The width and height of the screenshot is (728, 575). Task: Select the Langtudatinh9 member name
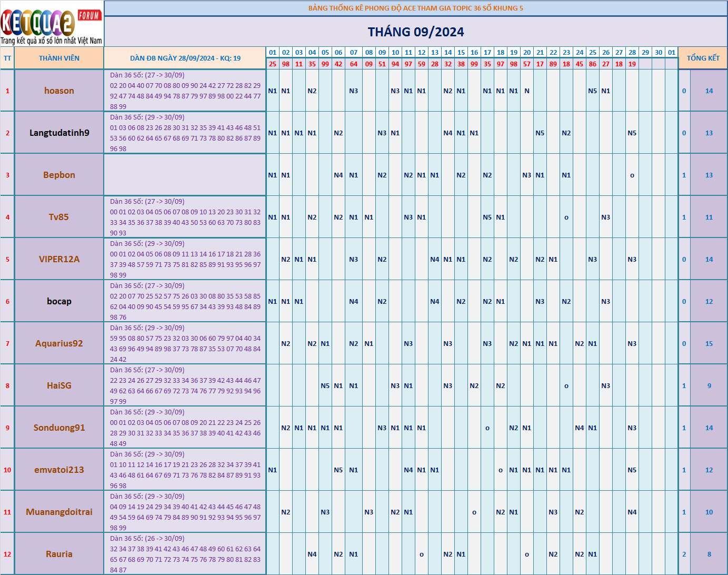click(x=59, y=133)
